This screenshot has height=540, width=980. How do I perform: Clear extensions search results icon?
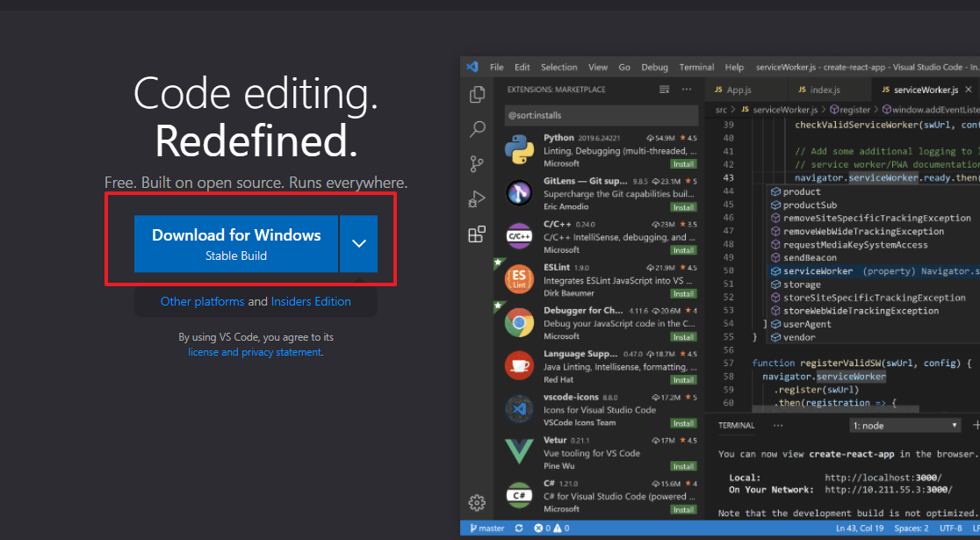(665, 90)
